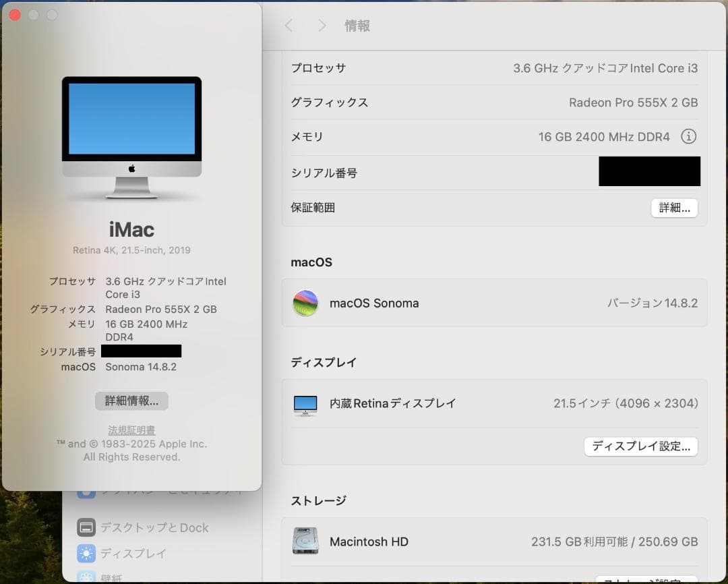The height and width of the screenshot is (584, 728).
Task: Click ストレージ section heading
Action: tap(318, 501)
